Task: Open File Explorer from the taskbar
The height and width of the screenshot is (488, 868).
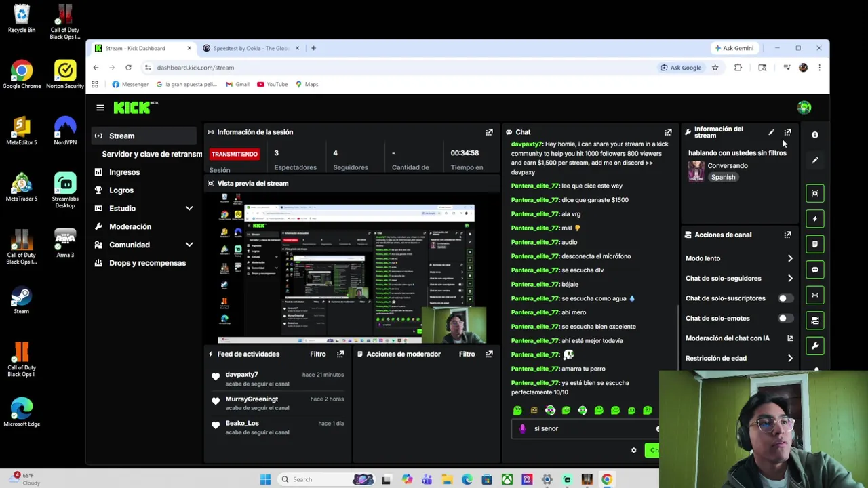Action: (447, 479)
